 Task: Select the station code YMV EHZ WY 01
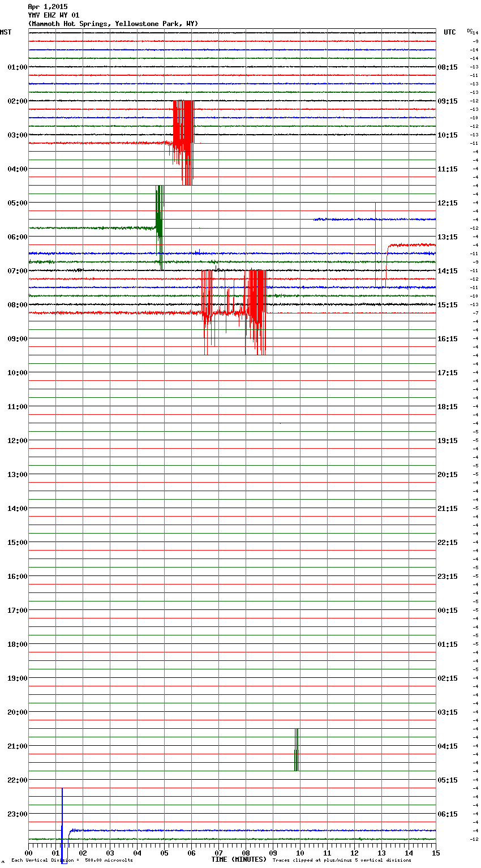54,15
